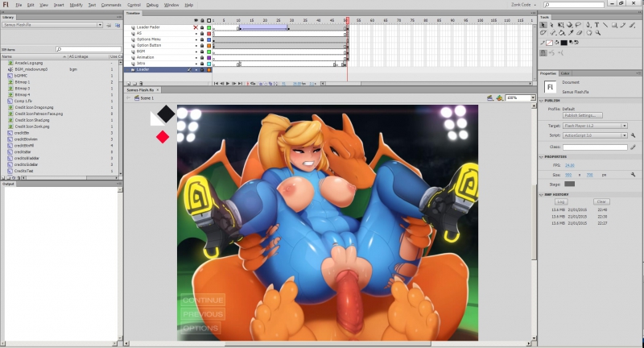Select the Free Transform tool
The height and width of the screenshot is (348, 644).
click(x=560, y=25)
